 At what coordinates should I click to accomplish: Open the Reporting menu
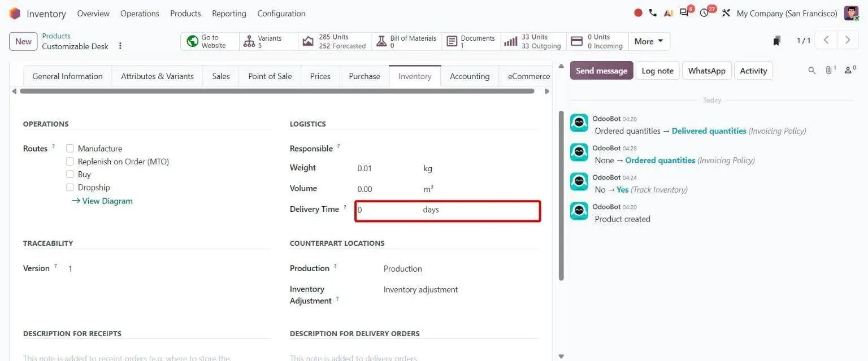click(x=229, y=14)
